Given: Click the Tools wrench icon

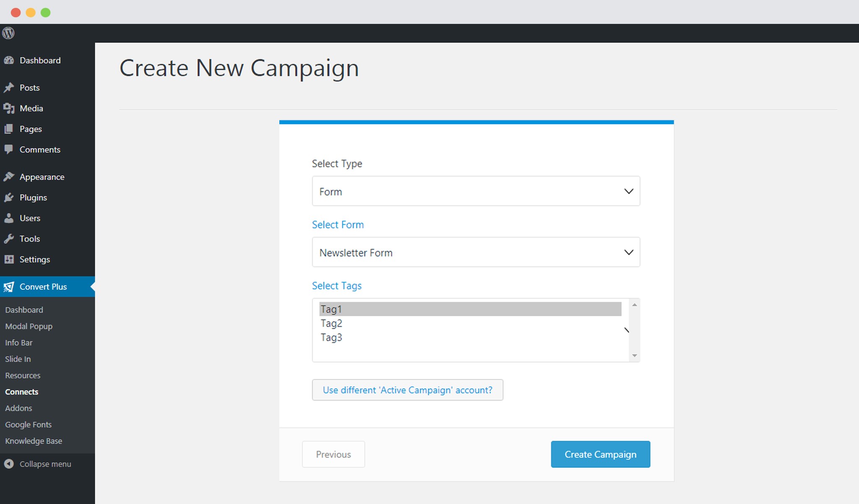Looking at the screenshot, I should pos(9,239).
